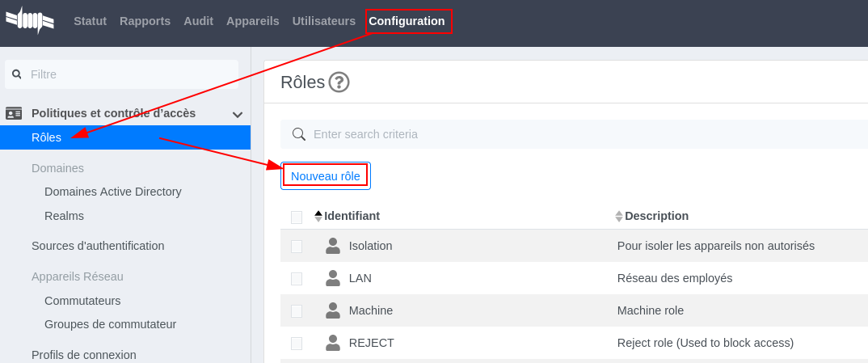868x363 pixels.
Task: Open Domaines Active Directory in sidebar
Action: (x=113, y=192)
